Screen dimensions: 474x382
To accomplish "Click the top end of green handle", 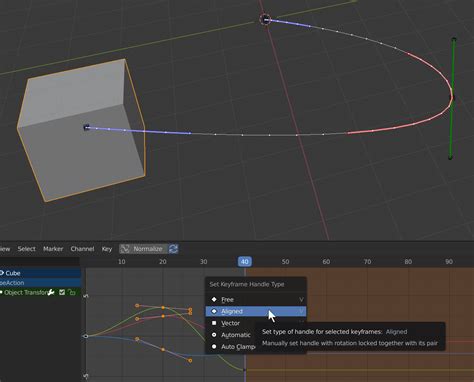I will click(x=454, y=40).
